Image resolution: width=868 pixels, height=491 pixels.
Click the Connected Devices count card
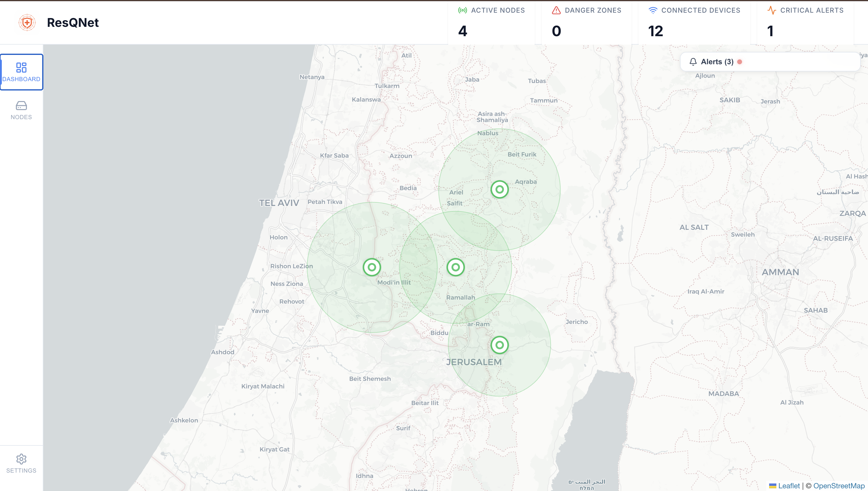pos(694,23)
